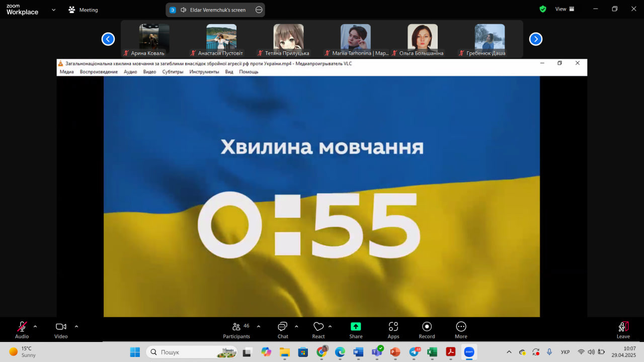
Task: Open the Windows Start menu
Action: [135, 352]
